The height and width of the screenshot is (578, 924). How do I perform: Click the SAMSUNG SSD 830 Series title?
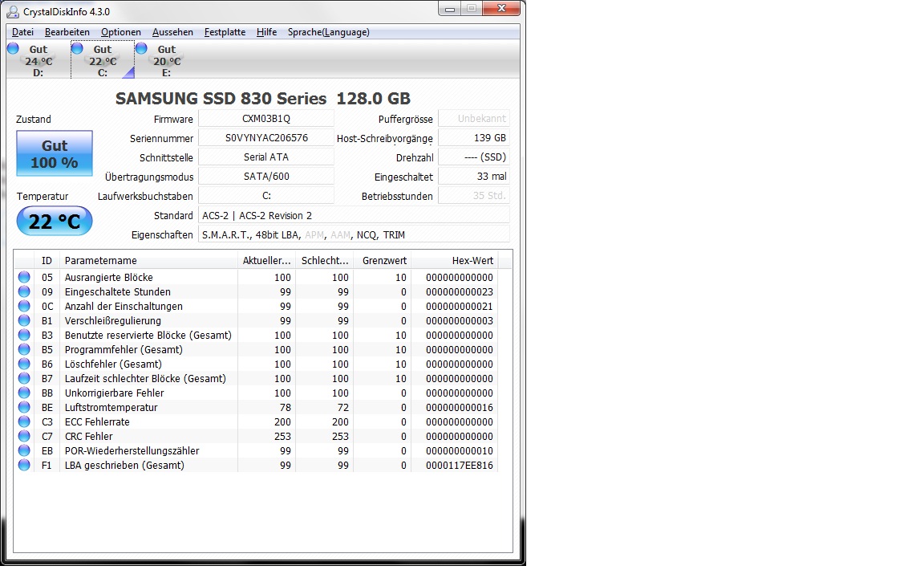[263, 99]
